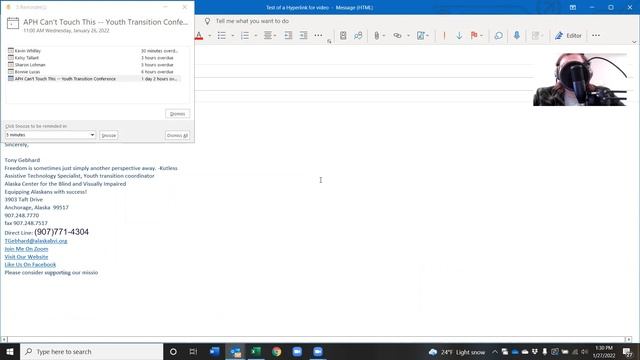Click the Dismiss button in Reminders
This screenshot has height=360, width=640.
(x=178, y=114)
